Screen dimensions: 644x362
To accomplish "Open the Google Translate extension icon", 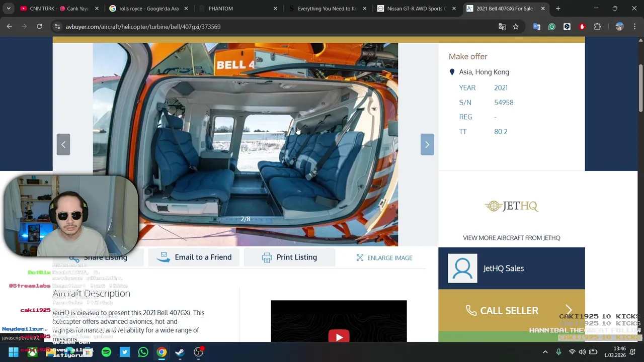I will click(x=537, y=27).
